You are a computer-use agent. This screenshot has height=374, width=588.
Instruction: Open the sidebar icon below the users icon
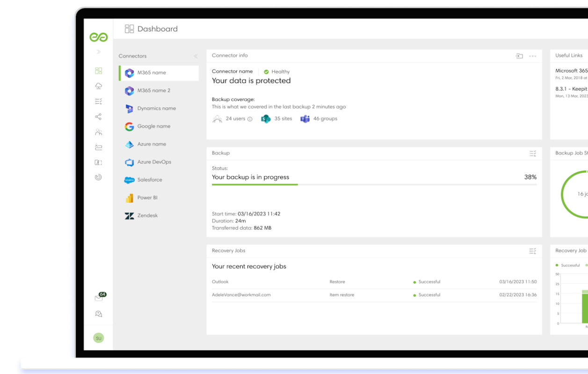click(98, 147)
